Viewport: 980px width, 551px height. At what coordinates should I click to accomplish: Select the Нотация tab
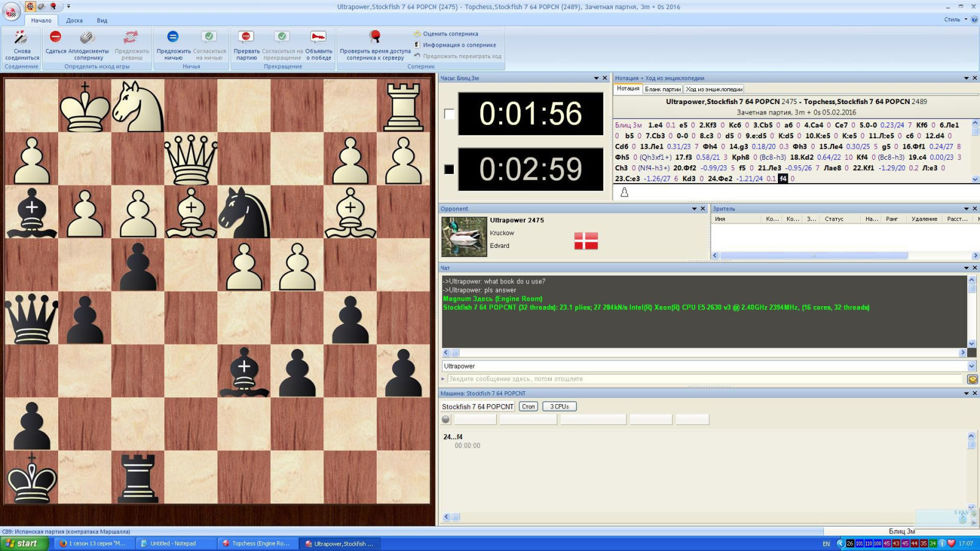click(628, 89)
